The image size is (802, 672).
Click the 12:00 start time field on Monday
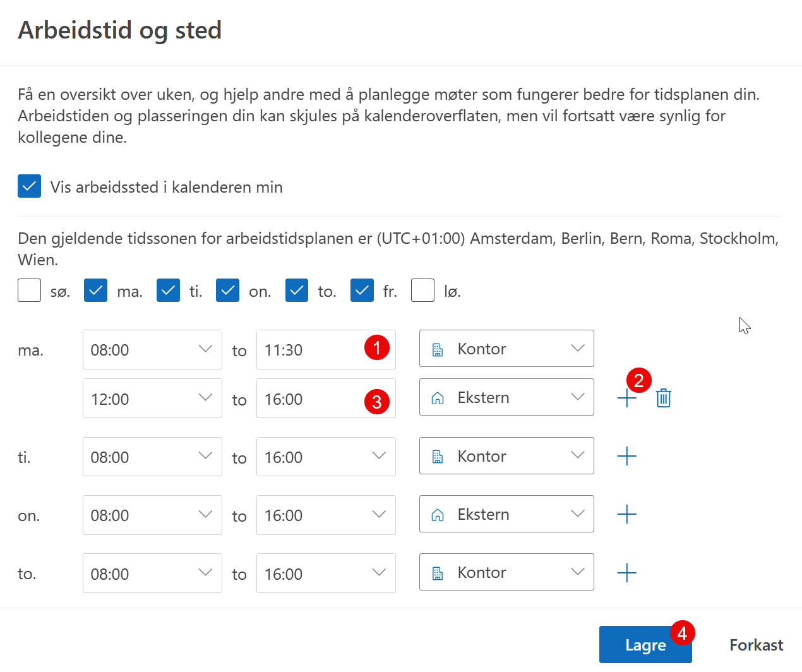(152, 398)
